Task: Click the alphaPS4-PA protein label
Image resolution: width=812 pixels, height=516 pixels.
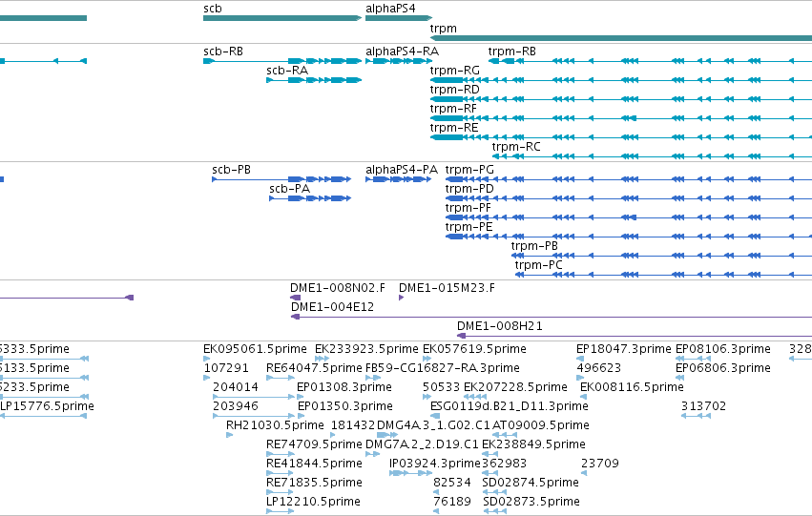Action: tap(402, 170)
